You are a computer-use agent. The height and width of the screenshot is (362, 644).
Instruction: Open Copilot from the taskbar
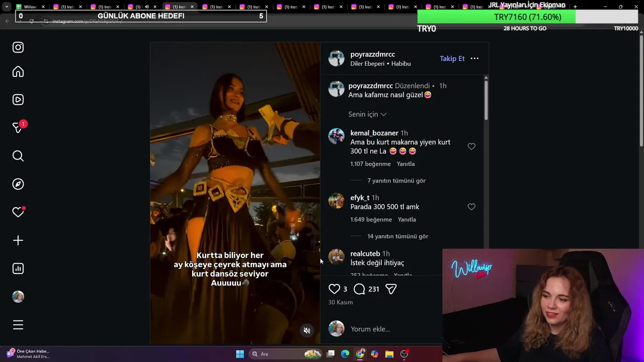[374, 354]
